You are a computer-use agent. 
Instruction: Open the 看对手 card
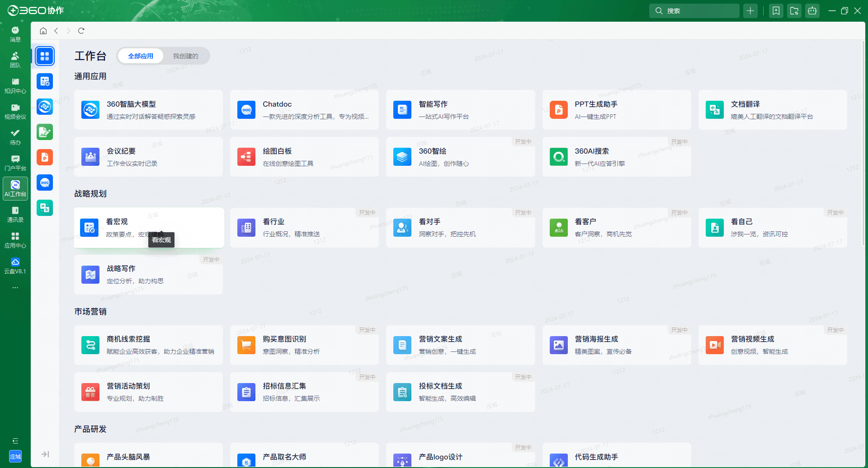460,228
